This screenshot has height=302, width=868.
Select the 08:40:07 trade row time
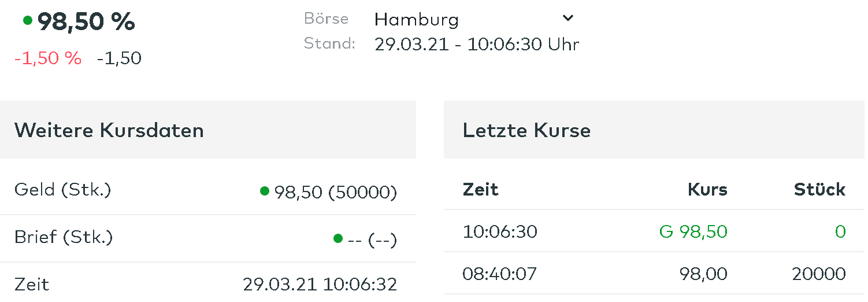tap(500, 274)
